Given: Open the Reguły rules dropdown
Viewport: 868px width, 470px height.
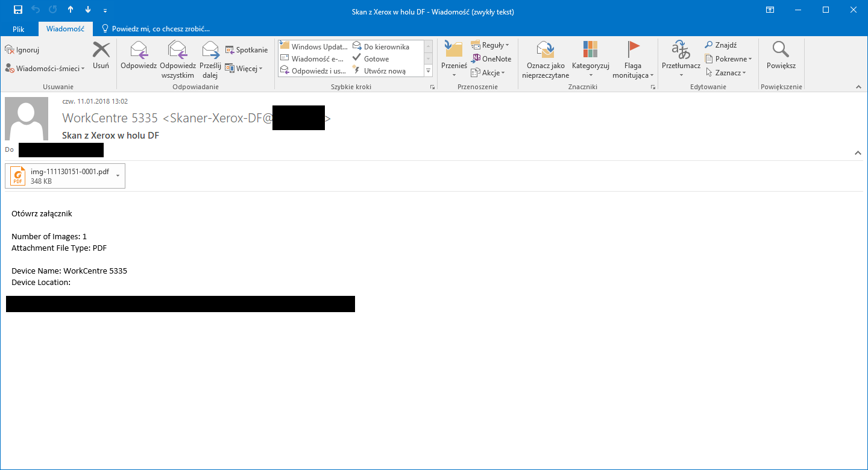Looking at the screenshot, I should click(x=490, y=45).
